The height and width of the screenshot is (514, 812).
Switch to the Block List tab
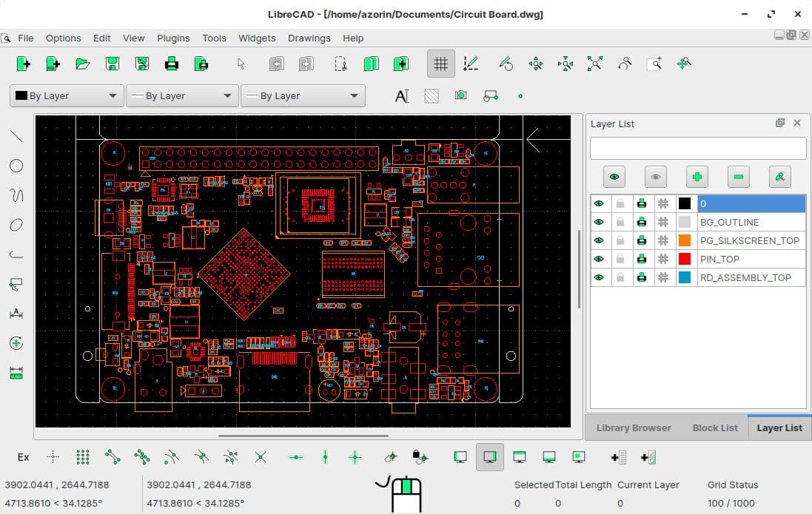(x=714, y=427)
